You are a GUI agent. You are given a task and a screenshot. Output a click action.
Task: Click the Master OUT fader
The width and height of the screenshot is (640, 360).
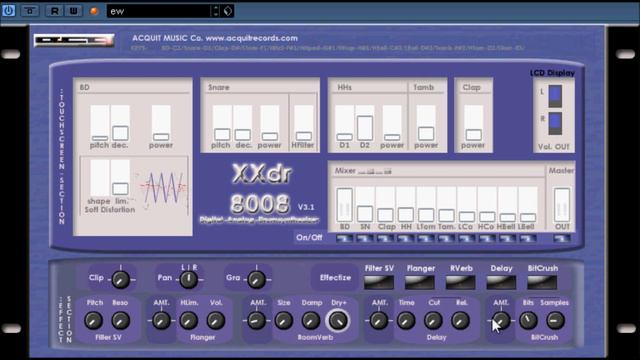(562, 205)
